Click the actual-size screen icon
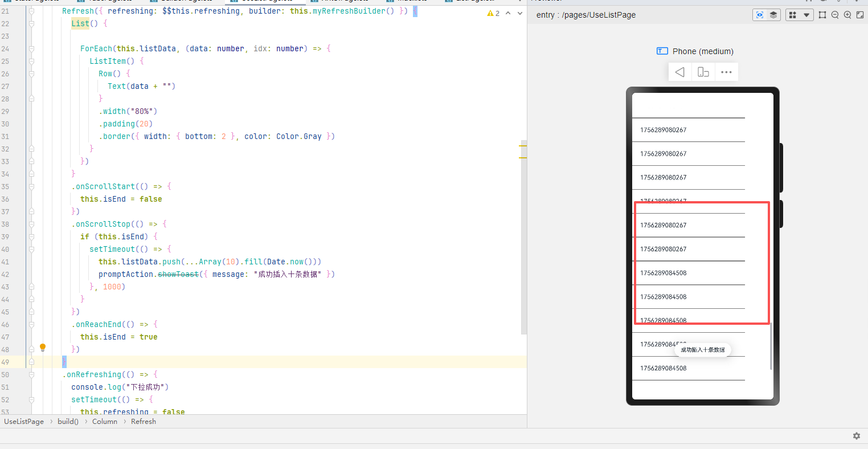868x449 pixels. 860,15
